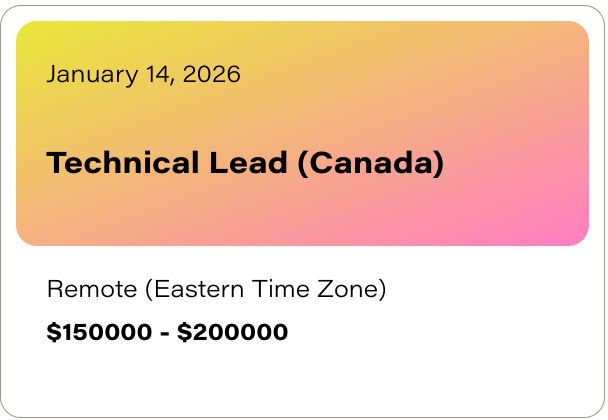The height and width of the screenshot is (420, 608).
Task: Click the month January in the date
Action: tap(92, 74)
